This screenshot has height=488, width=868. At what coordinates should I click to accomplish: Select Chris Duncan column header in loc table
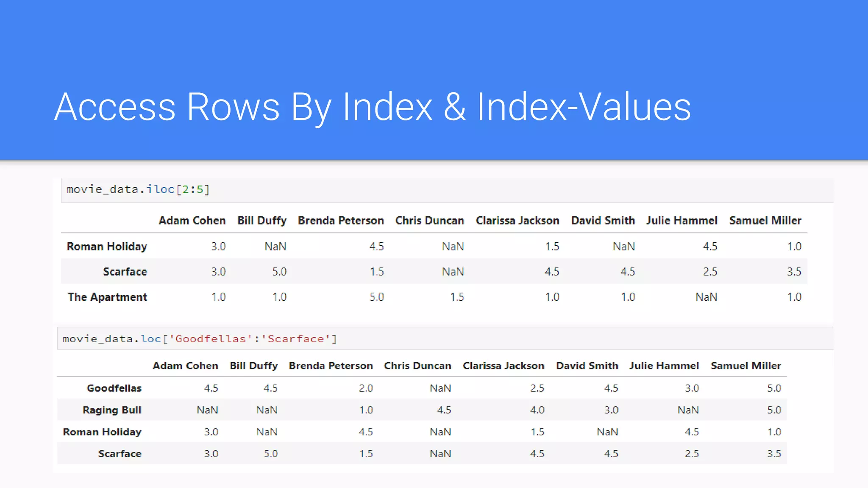click(417, 366)
